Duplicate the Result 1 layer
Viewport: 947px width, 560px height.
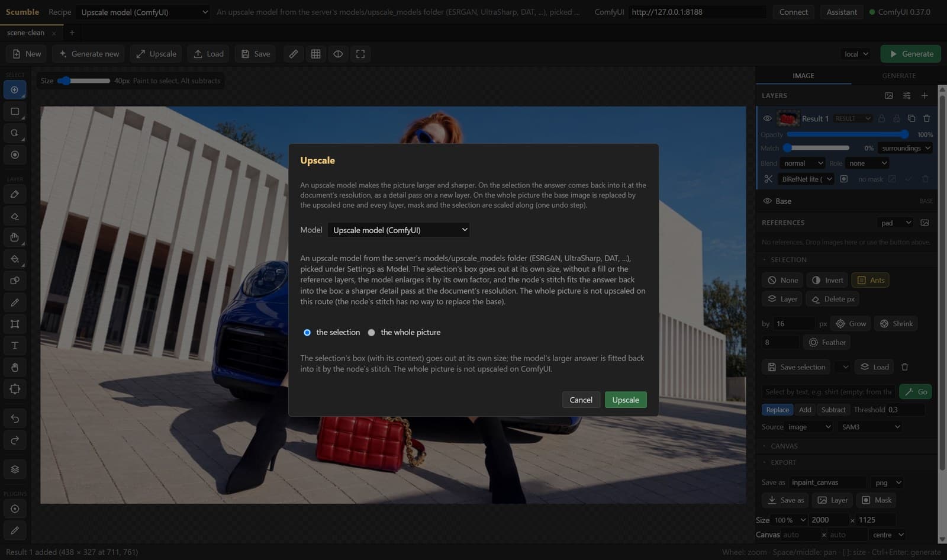tap(911, 118)
